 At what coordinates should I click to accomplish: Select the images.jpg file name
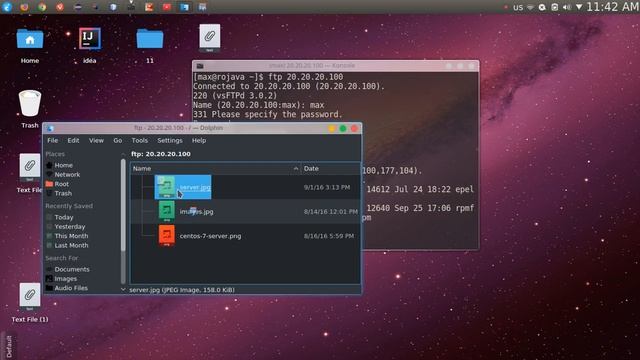pyautogui.click(x=196, y=212)
